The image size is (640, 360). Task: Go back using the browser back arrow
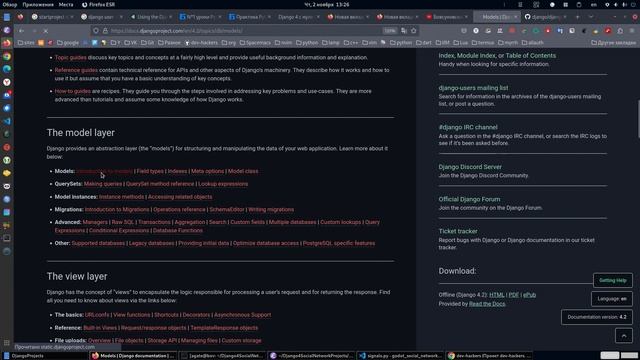click(x=21, y=31)
